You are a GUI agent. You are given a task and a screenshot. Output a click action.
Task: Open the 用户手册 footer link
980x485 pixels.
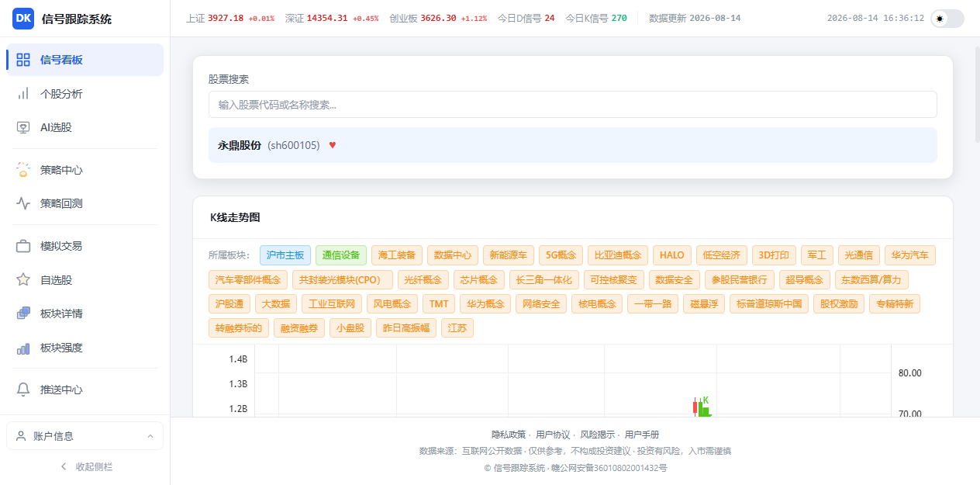click(642, 435)
